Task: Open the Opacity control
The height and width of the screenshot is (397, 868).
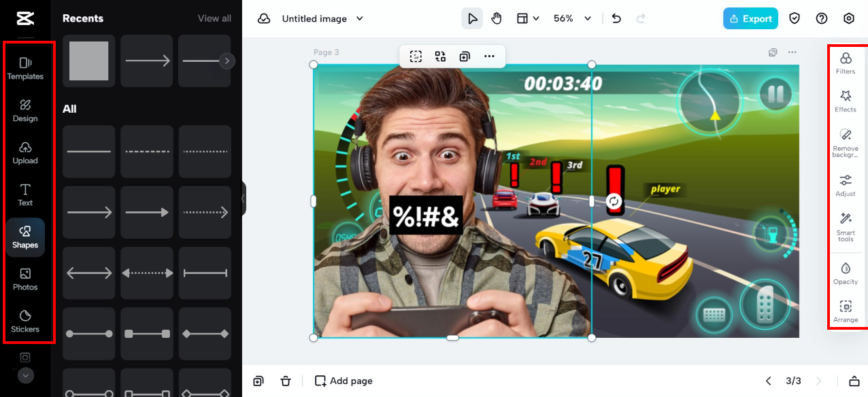Action: pos(846,273)
